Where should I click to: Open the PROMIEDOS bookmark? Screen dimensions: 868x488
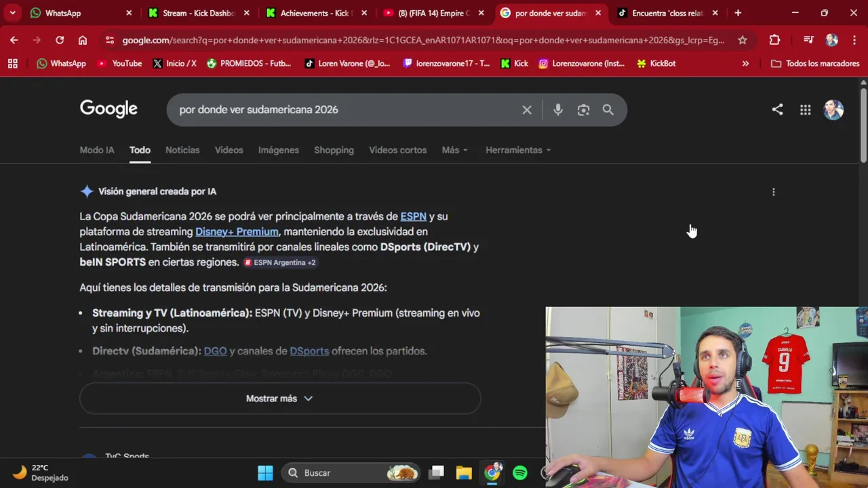click(249, 63)
